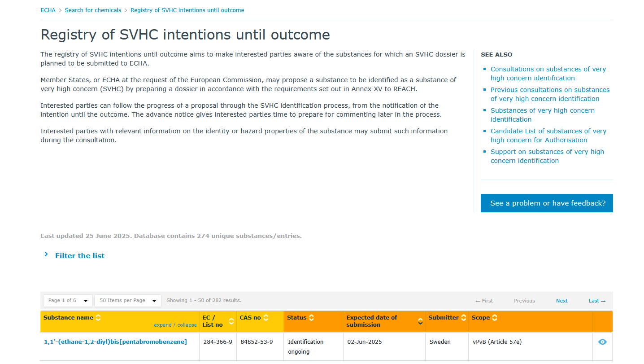Sort table by Status column icon
The height and width of the screenshot is (364, 644).
click(312, 317)
